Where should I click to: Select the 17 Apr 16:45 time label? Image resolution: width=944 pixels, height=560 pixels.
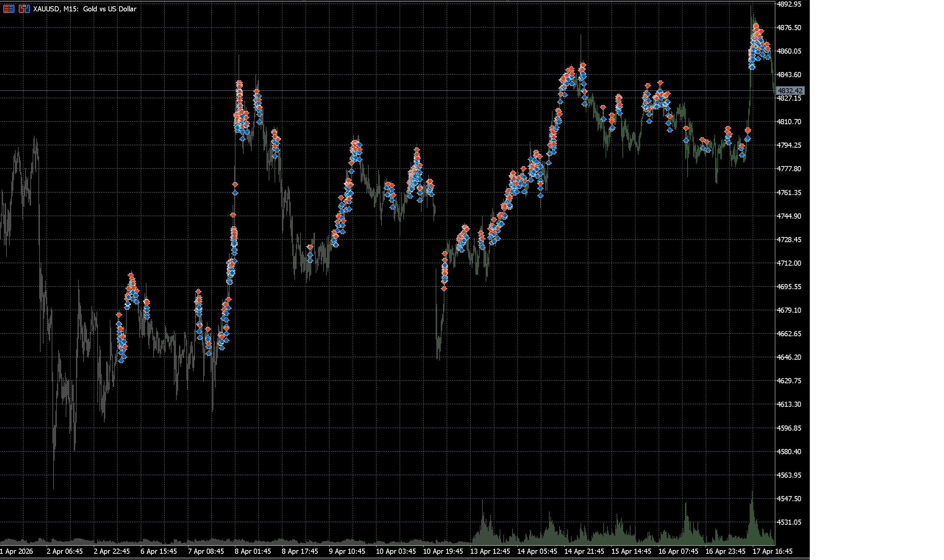pos(772,551)
